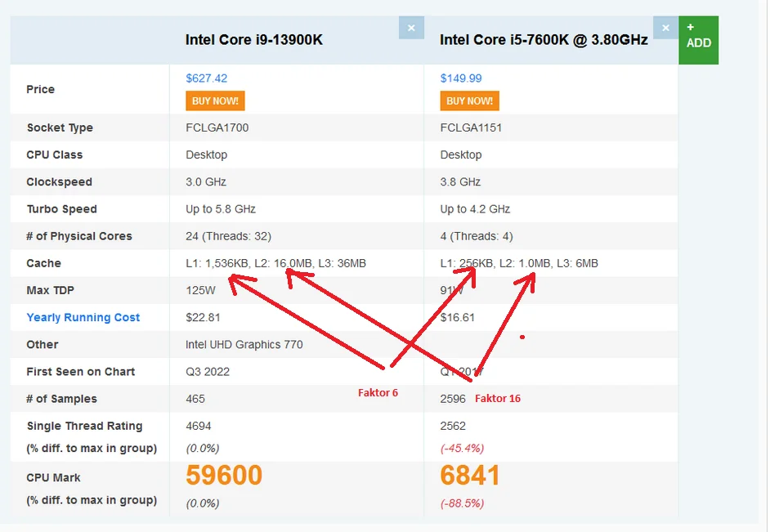Open the $627.42 price link
This screenshot has height=532, width=770.
[x=206, y=78]
